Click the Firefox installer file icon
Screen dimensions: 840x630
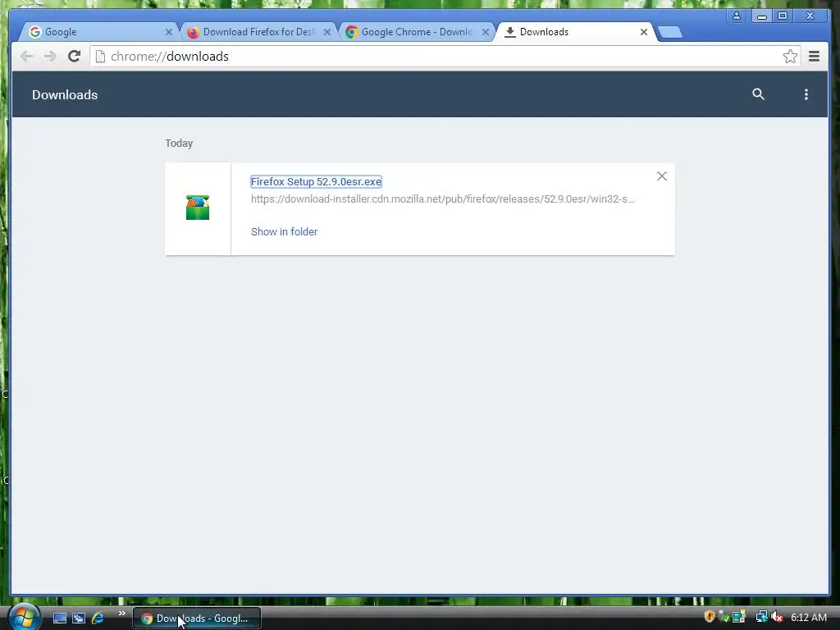click(x=198, y=208)
